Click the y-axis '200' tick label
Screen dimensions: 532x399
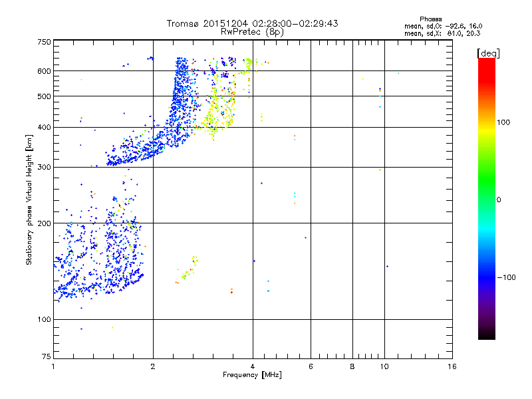click(x=44, y=223)
